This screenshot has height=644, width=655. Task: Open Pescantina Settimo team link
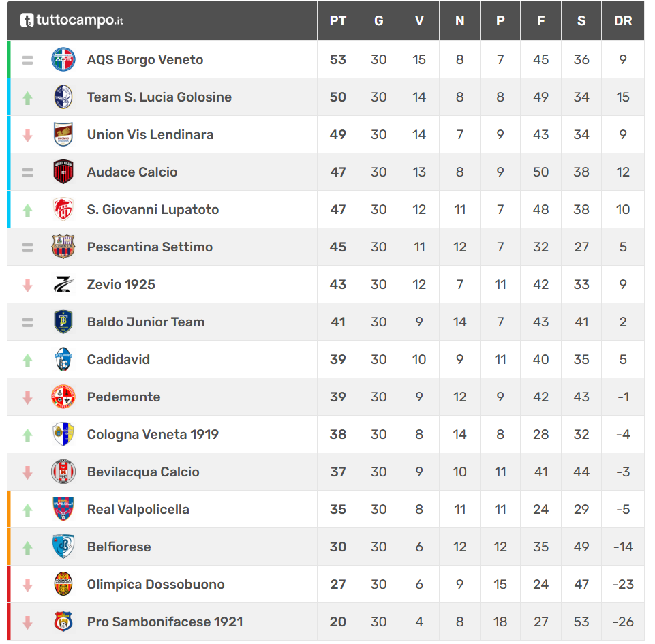click(150, 247)
